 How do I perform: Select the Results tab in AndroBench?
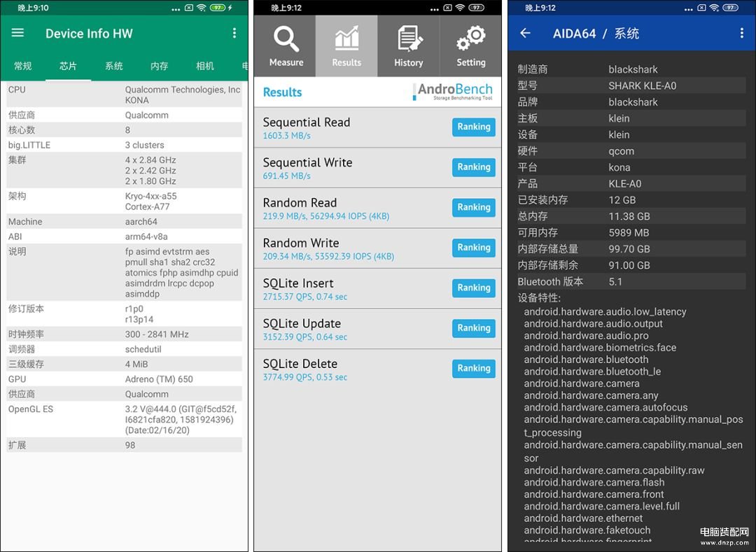[x=346, y=46]
